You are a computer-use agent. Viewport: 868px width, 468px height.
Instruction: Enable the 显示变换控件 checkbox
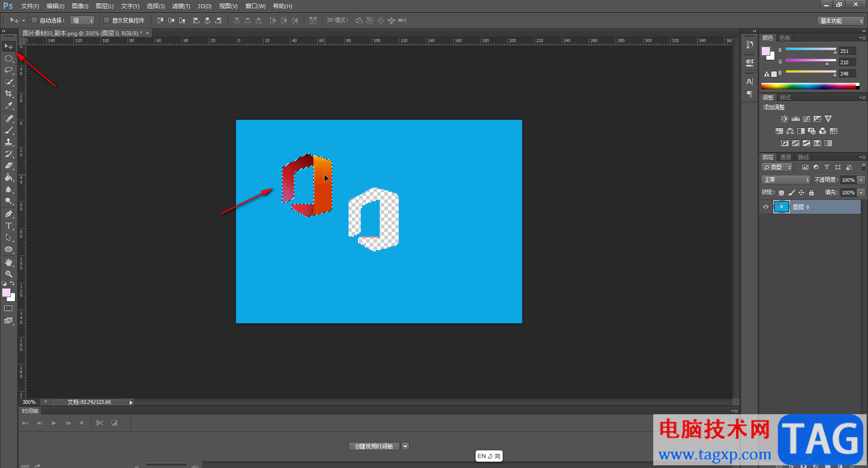(107, 20)
